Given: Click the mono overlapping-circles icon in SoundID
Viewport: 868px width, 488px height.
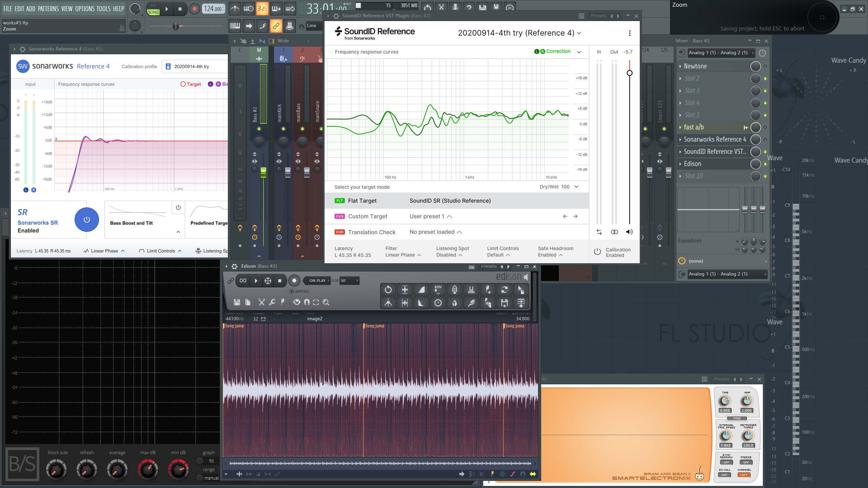Looking at the screenshot, I should coord(614,232).
